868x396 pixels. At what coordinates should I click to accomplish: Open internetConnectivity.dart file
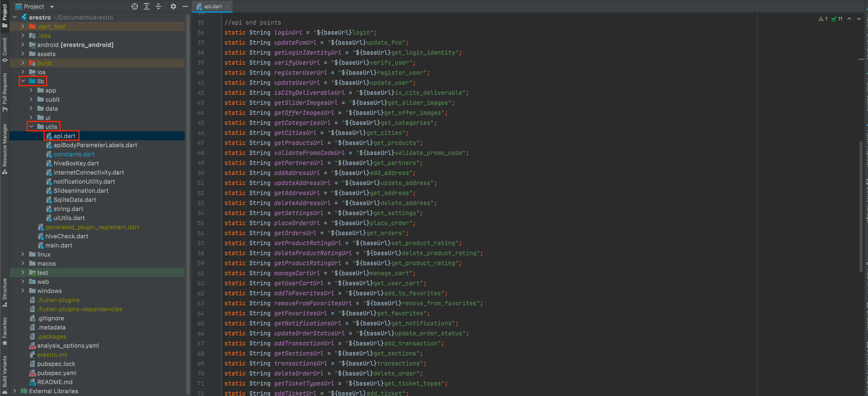85,172
